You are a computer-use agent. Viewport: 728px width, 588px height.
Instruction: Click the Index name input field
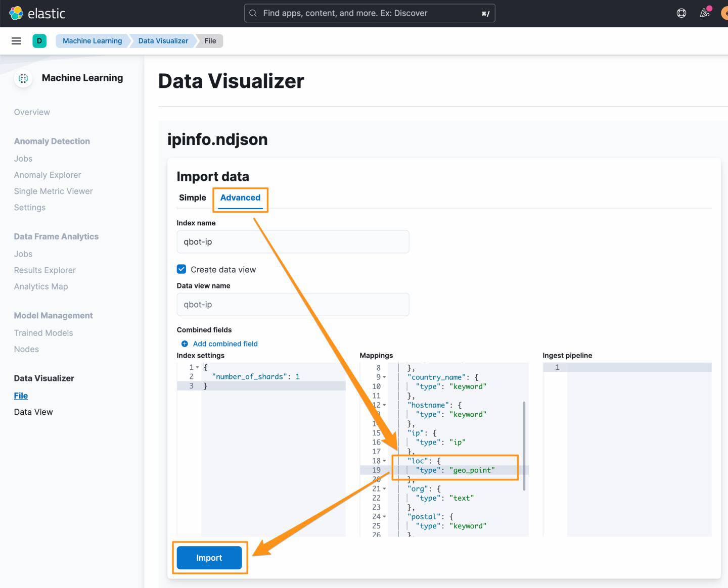pos(293,242)
